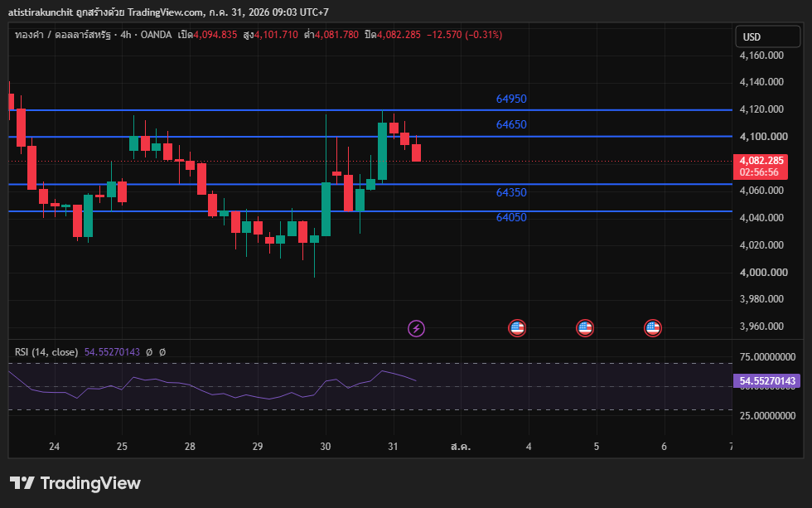Select the 64650 horizontal line label

tap(511, 125)
